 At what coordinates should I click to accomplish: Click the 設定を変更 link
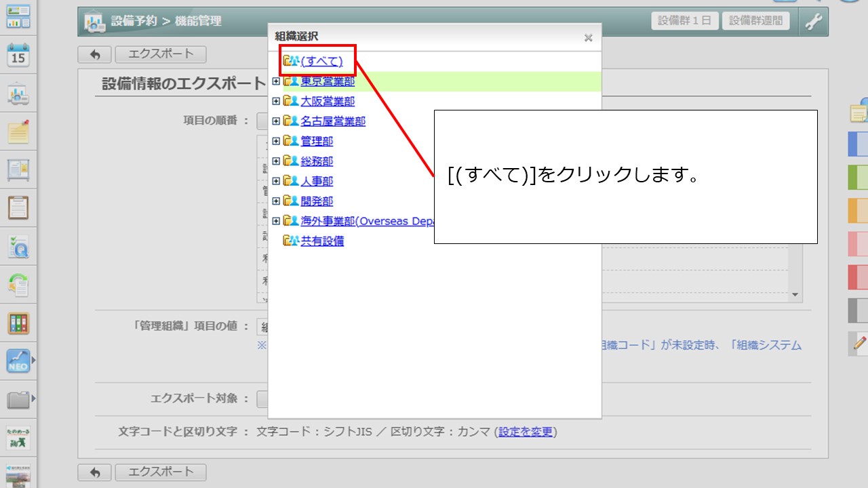pyautogui.click(x=526, y=432)
